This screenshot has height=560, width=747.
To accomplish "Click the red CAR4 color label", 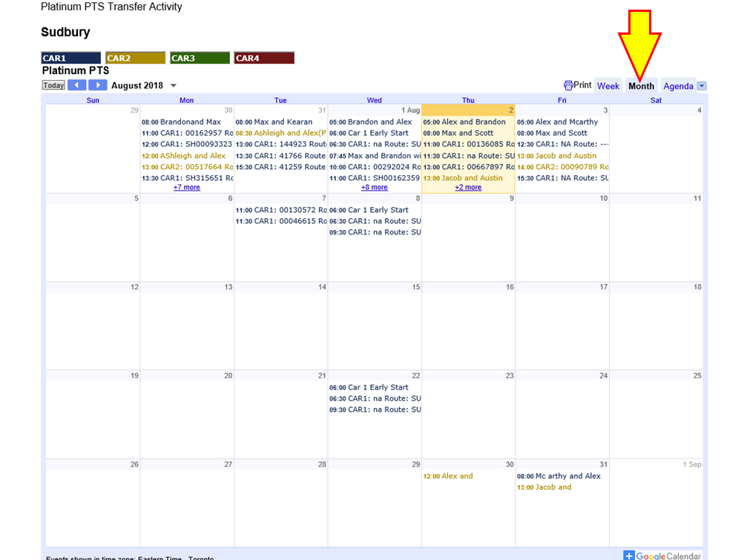I will [x=264, y=58].
